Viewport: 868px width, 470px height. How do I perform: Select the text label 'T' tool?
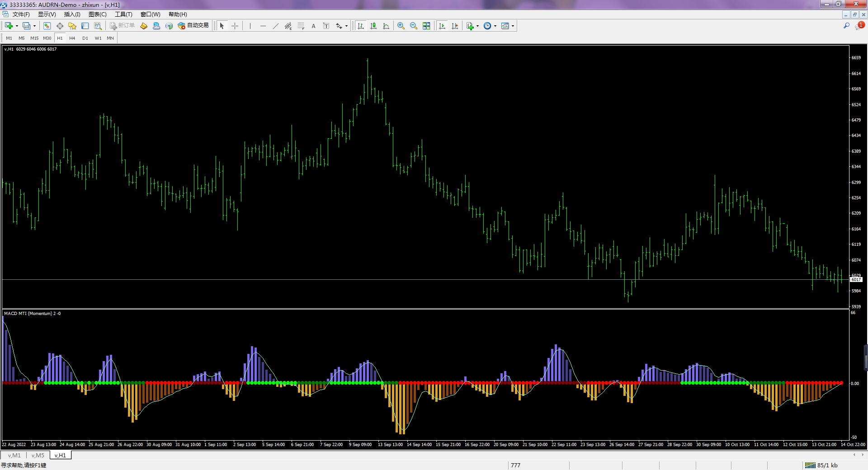[x=326, y=26]
